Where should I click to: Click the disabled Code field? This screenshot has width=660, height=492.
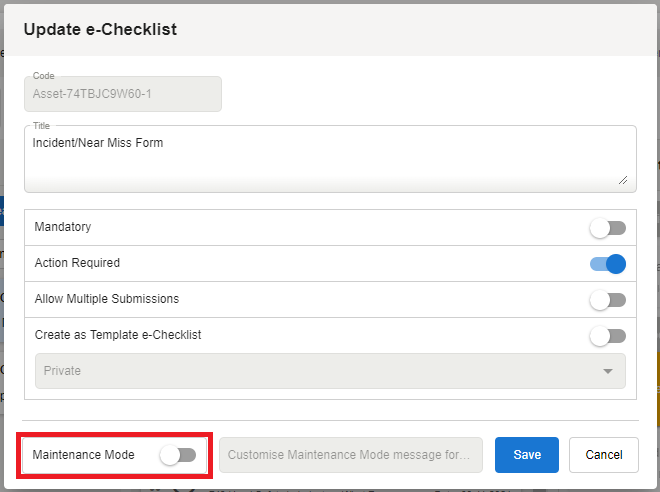122,95
